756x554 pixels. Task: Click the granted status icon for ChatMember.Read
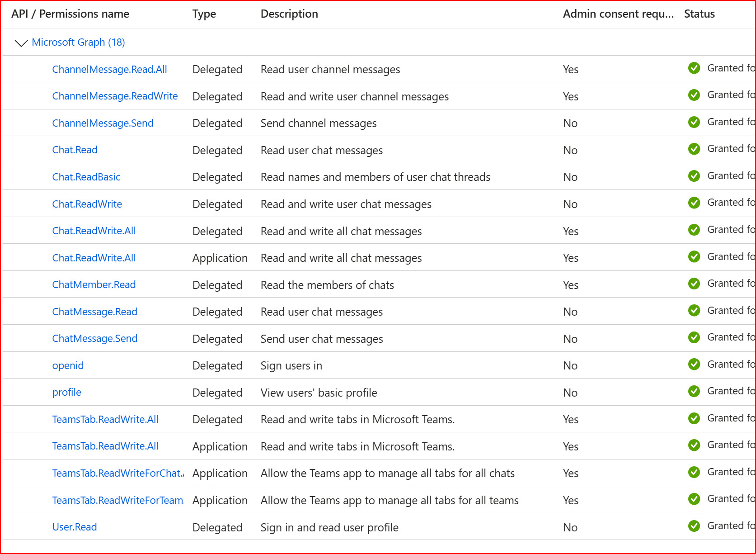(x=694, y=284)
